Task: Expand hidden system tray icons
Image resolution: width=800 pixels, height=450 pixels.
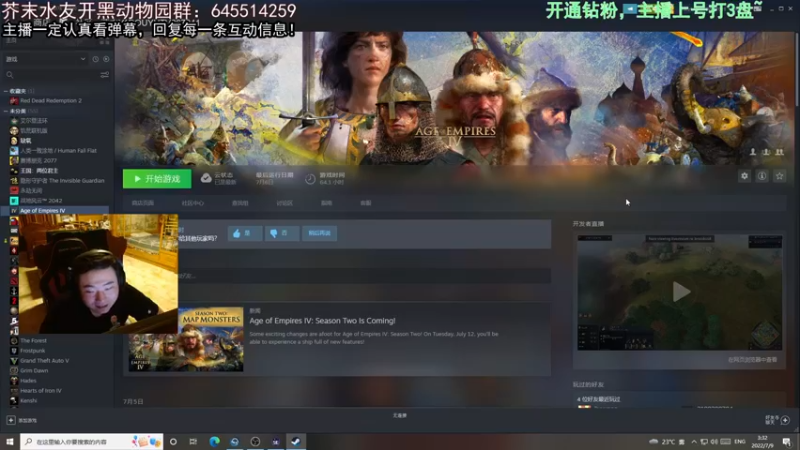Action: tap(693, 441)
